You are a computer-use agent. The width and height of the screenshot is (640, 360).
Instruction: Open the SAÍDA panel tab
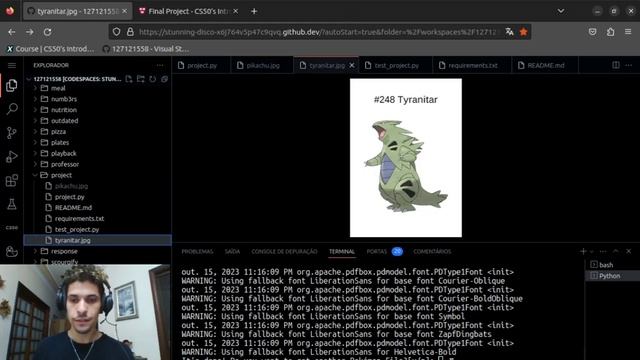[x=232, y=252]
